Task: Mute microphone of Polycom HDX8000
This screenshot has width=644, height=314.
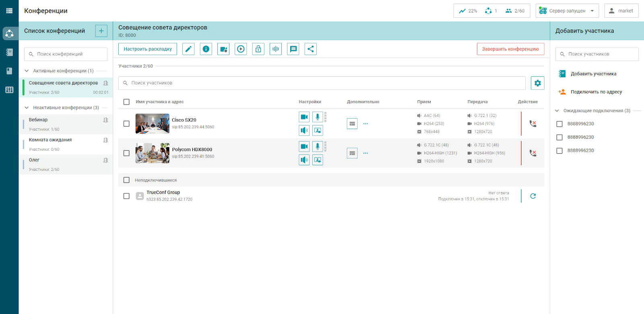Action: (318, 146)
